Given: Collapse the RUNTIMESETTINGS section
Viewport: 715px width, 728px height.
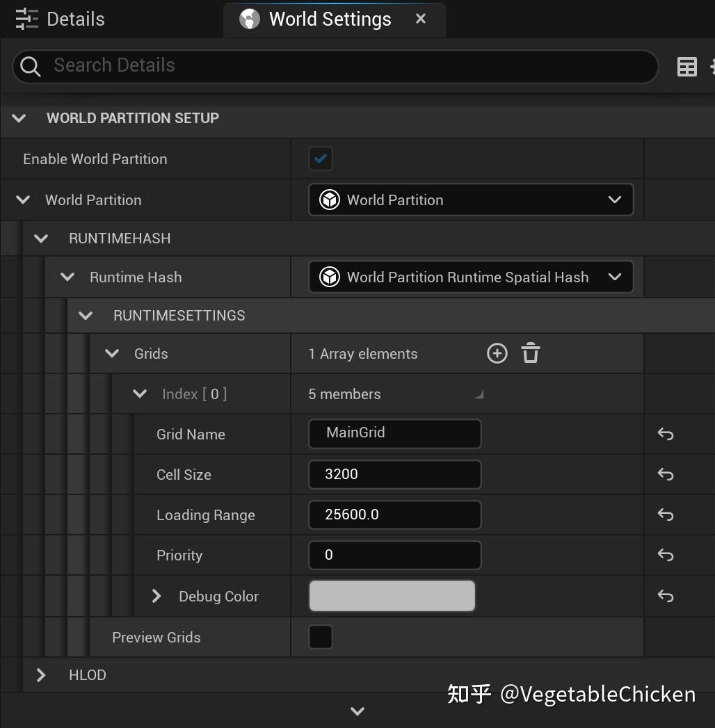Looking at the screenshot, I should click(85, 315).
